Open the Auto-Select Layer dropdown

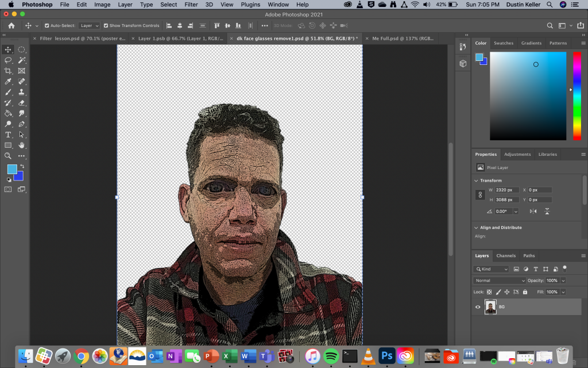click(89, 26)
